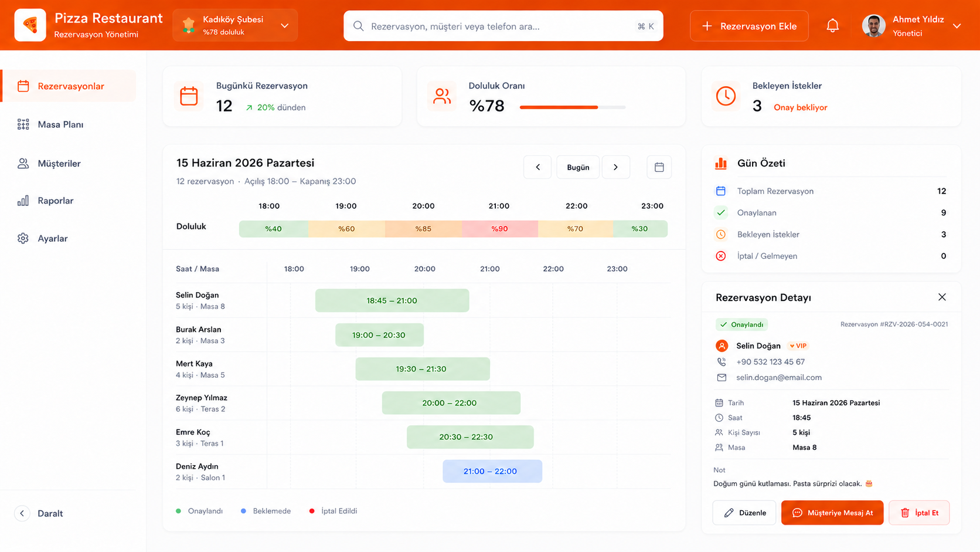The height and width of the screenshot is (552, 980).
Task: Click the İptal Edildi legend entry
Action: (x=333, y=511)
